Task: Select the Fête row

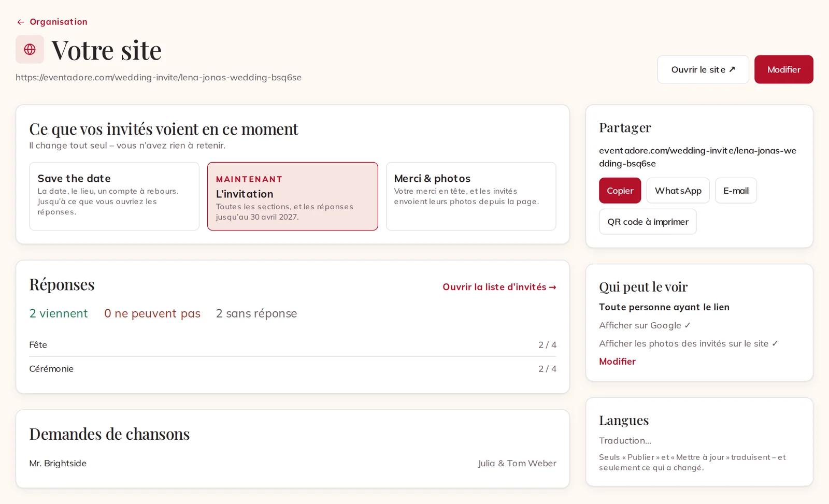Action: tap(293, 345)
